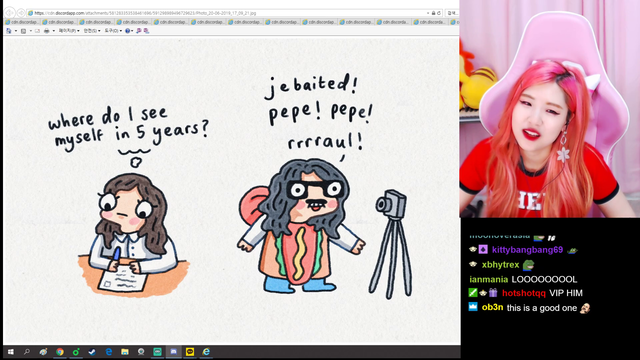Expand the Help dropdown arrow
The height and width of the screenshot is (360, 640).
click(x=132, y=31)
